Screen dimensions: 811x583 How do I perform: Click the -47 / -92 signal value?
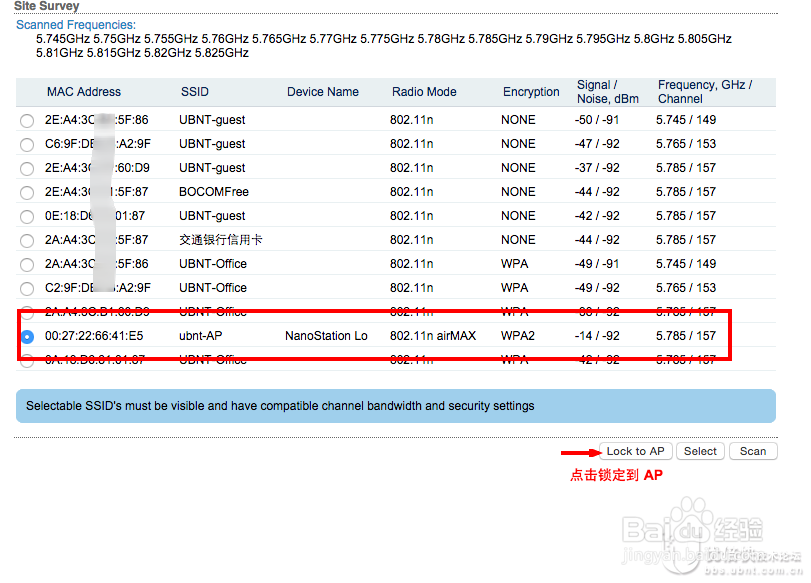(x=597, y=144)
